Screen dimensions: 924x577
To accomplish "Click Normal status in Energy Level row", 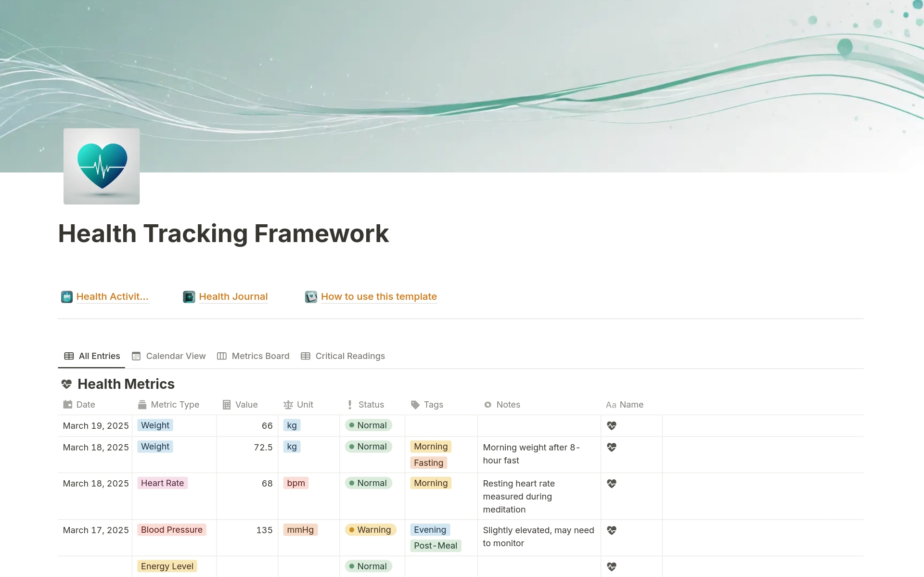I will point(369,566).
